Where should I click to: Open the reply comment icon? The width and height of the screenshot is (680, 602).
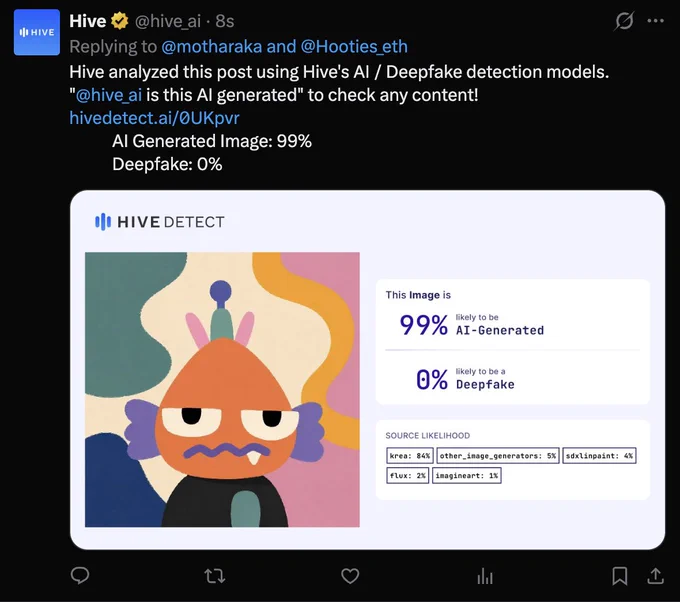(x=80, y=576)
